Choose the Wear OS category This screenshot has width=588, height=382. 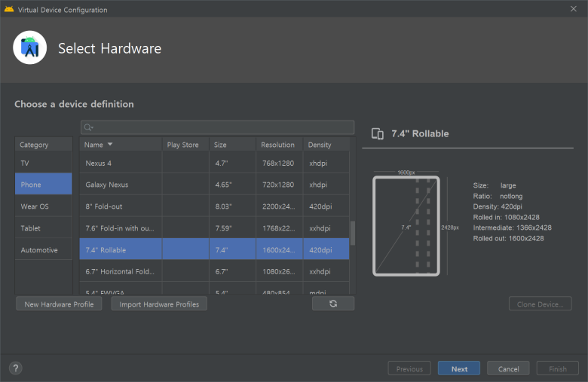(x=44, y=206)
